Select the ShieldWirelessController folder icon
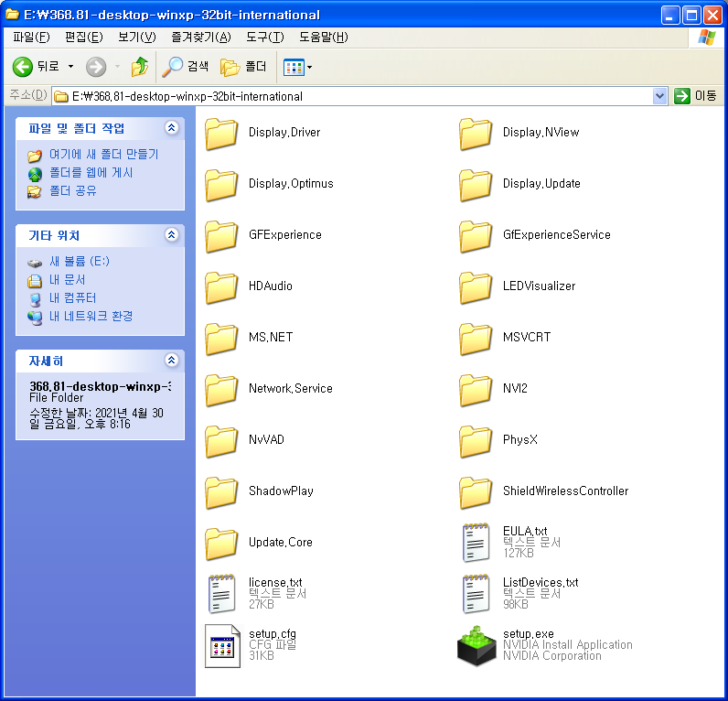 click(x=476, y=492)
